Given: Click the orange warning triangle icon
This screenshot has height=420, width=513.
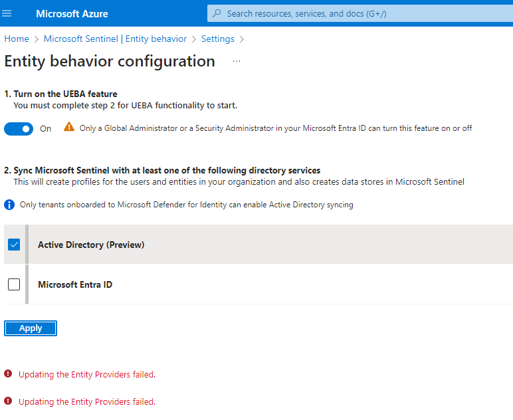Looking at the screenshot, I should point(69,126).
